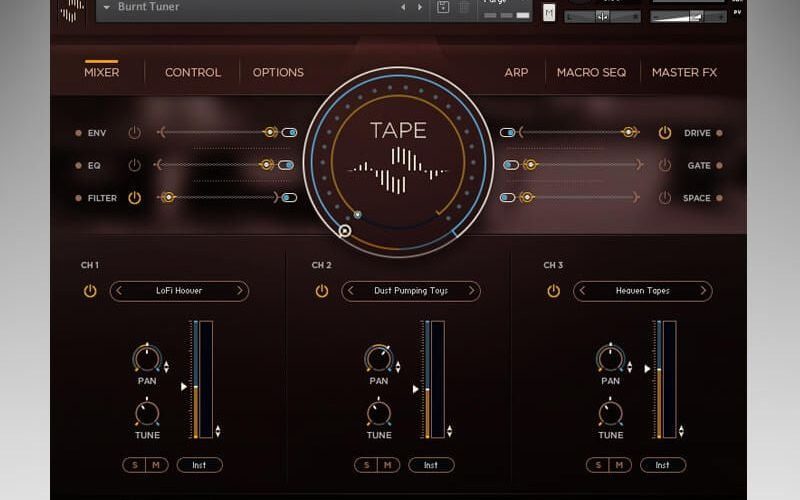Toggle the DRIVE blue link switch
This screenshot has width=800, height=500.
(508, 133)
